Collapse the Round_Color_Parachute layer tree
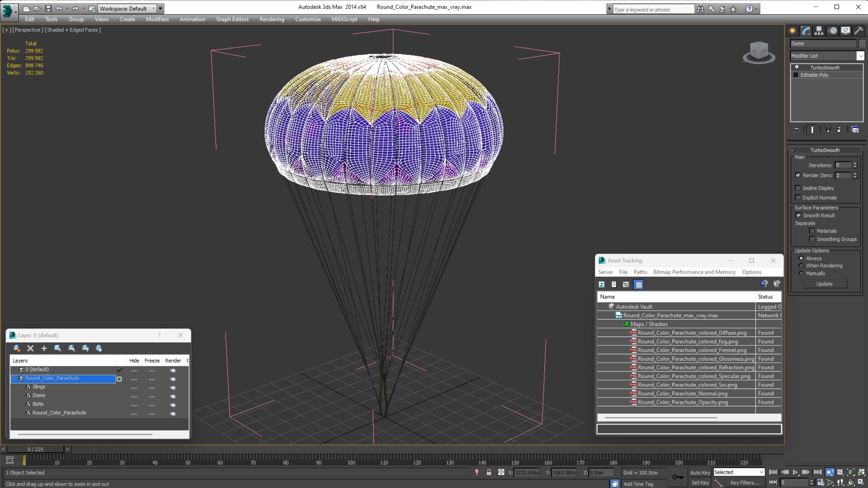This screenshot has width=868, height=488. point(14,378)
